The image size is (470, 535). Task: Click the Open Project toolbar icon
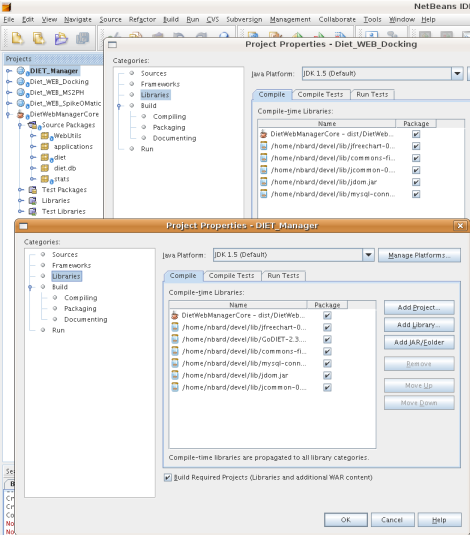[x=61, y=38]
